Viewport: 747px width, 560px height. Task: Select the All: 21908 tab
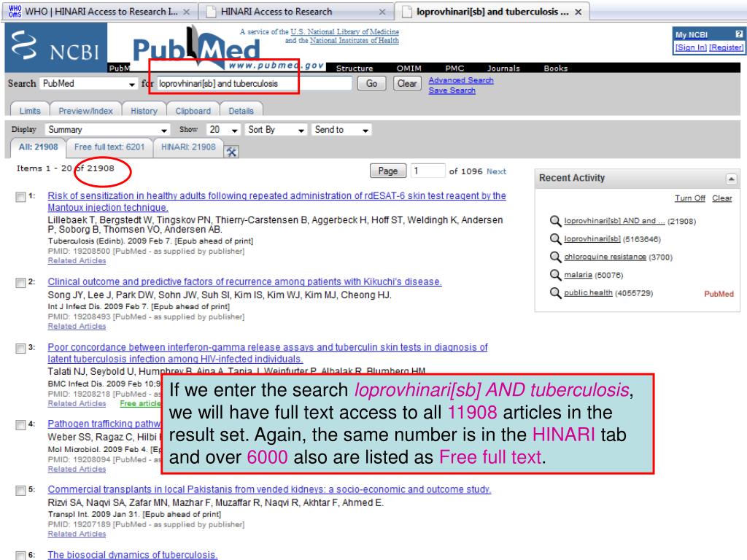tap(38, 147)
